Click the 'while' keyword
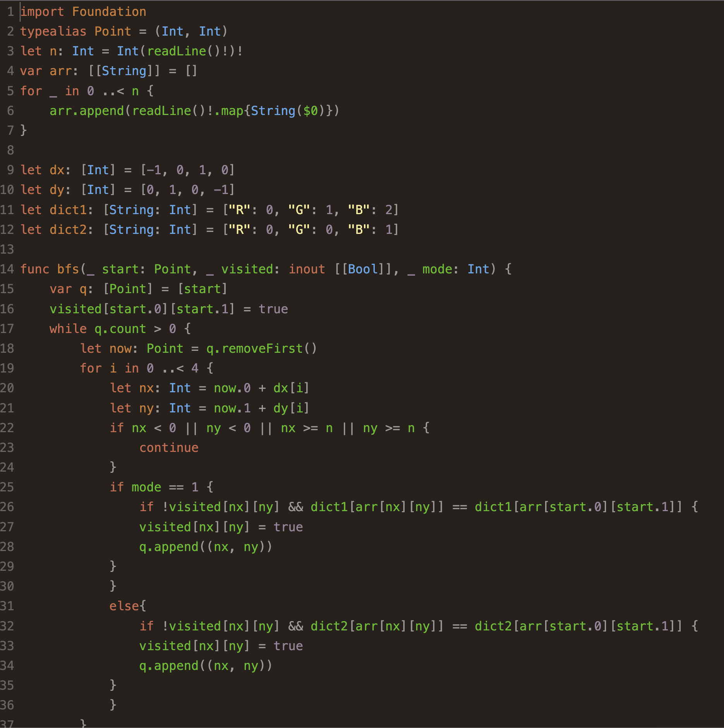Screen dimensions: 724x728 [x=68, y=329]
